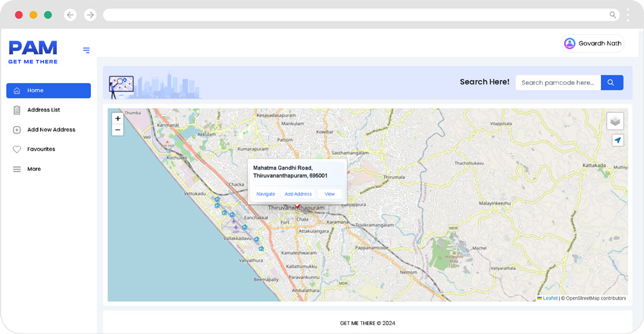Image resolution: width=644 pixels, height=334 pixels.
Task: Click the address bar magnifier icon
Action: 612,15
